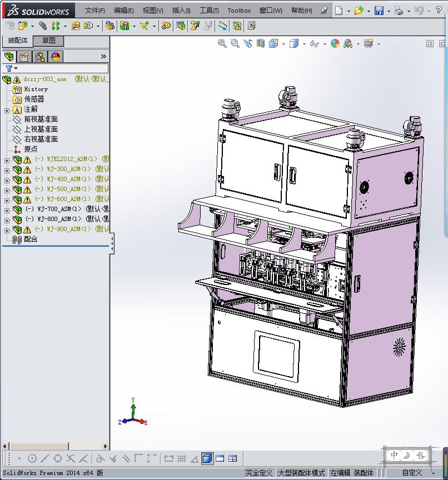Open dropdown arrow next to New document icon
The height and width of the screenshot is (480, 448).
[x=349, y=11]
